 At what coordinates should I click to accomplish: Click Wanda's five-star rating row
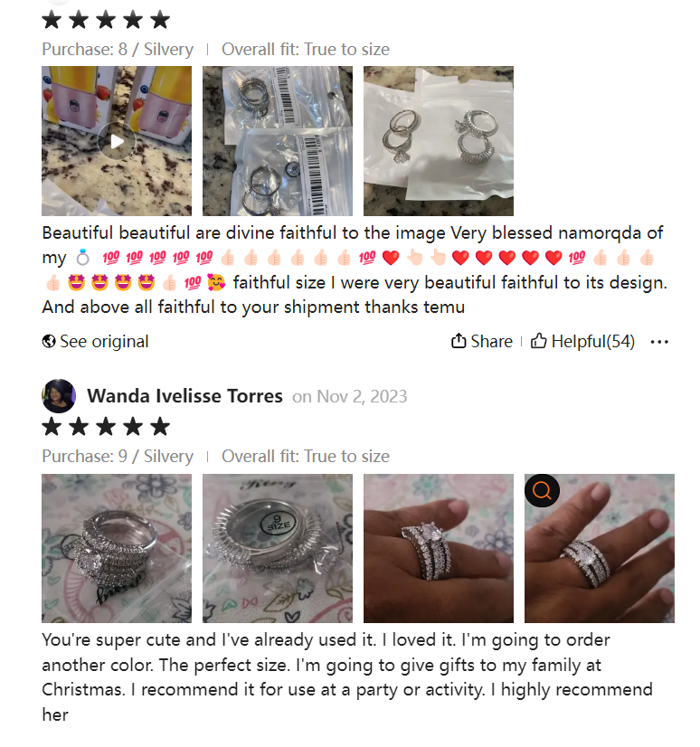point(106,427)
